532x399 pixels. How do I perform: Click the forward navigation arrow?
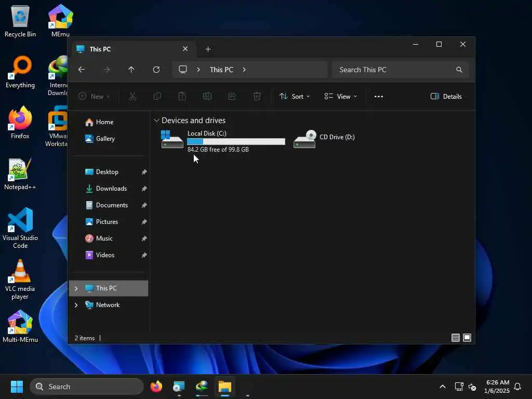[x=107, y=70]
